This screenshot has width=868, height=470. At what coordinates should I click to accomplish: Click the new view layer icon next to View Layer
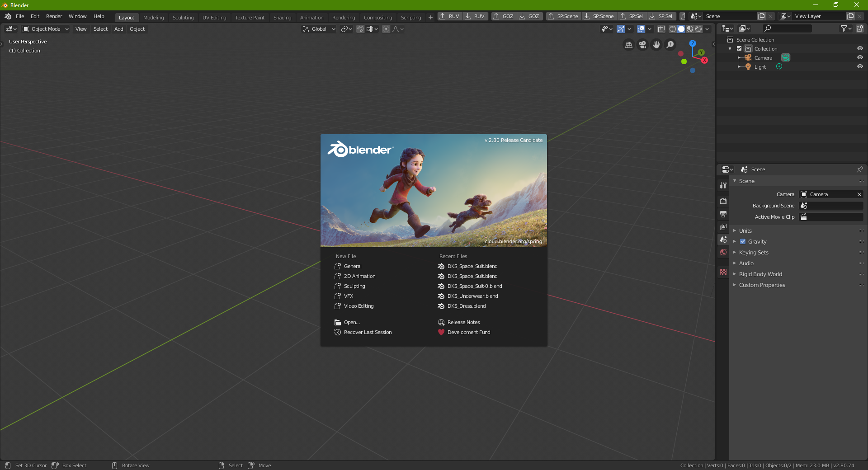(x=850, y=16)
